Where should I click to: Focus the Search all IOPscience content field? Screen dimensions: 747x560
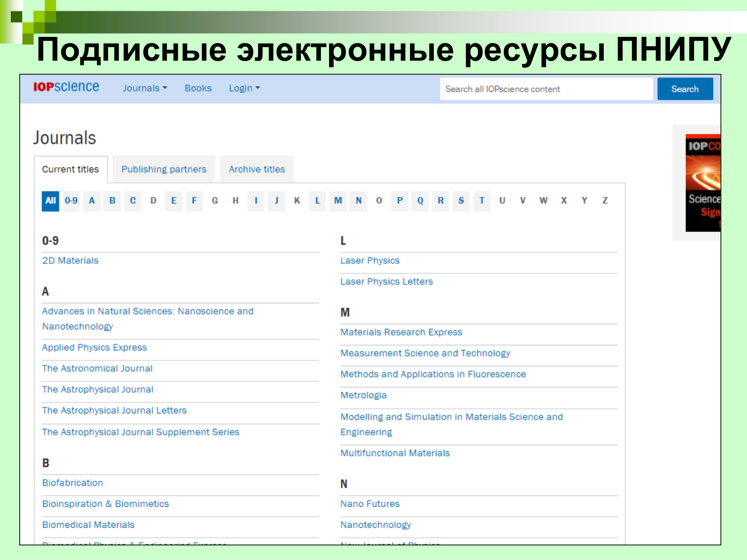click(x=546, y=89)
